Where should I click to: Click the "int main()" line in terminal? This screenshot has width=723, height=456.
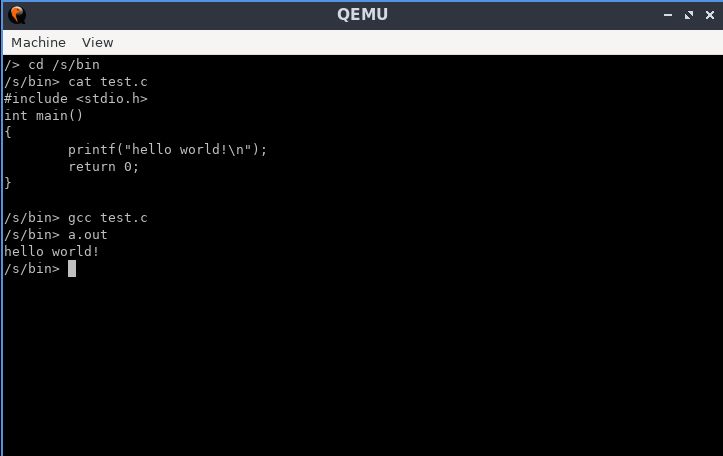point(43,115)
